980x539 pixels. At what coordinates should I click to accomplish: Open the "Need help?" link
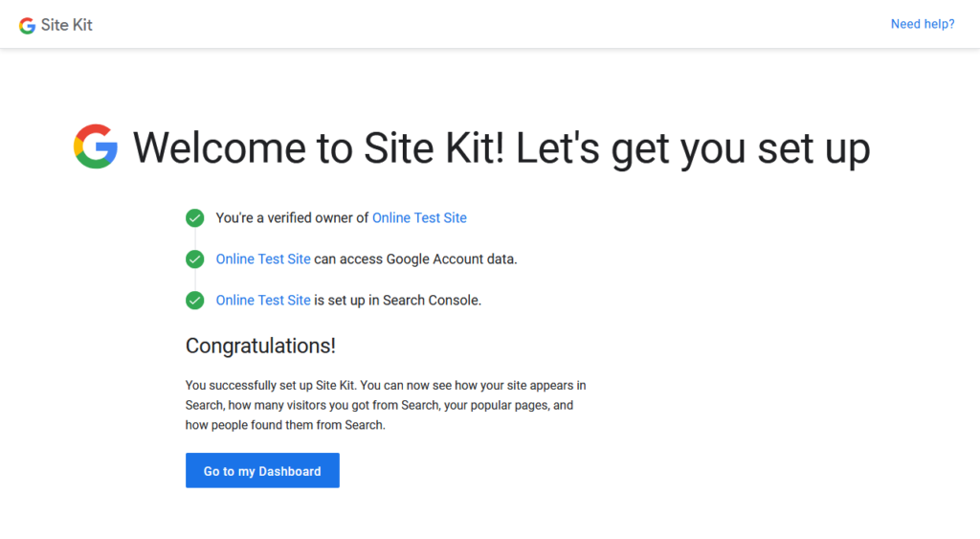922,24
